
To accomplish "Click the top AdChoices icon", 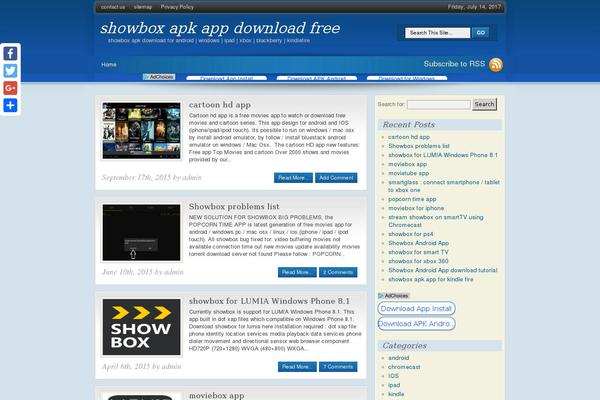I will (159, 77).
